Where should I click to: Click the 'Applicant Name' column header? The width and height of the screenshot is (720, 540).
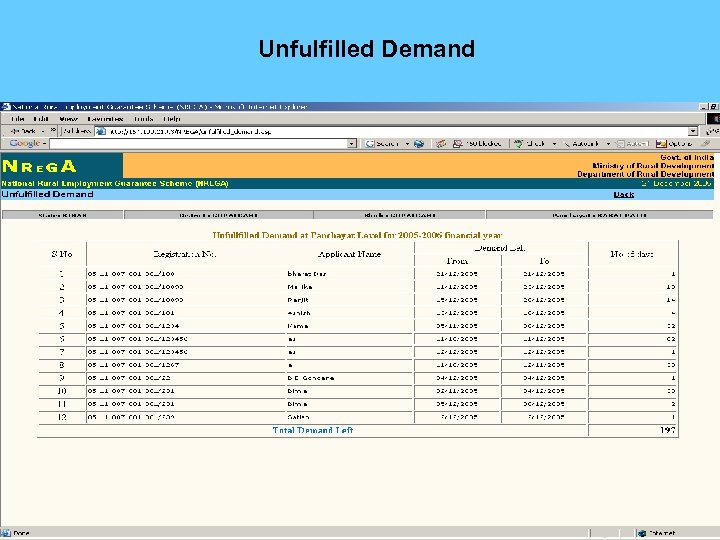[349, 254]
